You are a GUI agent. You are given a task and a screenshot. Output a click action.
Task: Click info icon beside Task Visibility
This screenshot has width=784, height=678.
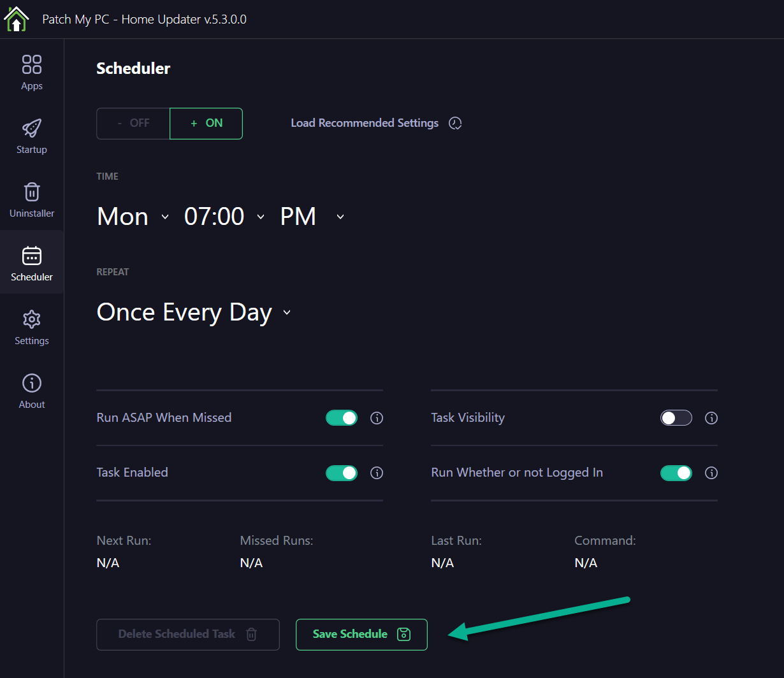tap(711, 418)
